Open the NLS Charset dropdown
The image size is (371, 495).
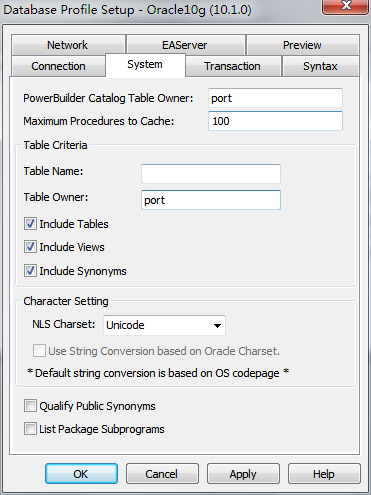click(164, 325)
